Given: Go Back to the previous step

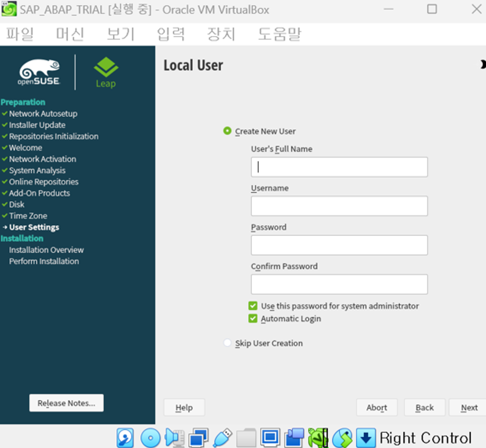Looking at the screenshot, I should [x=425, y=407].
